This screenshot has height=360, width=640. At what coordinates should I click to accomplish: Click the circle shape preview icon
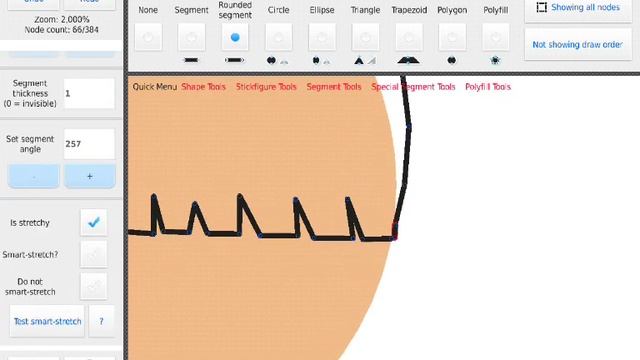(271, 61)
